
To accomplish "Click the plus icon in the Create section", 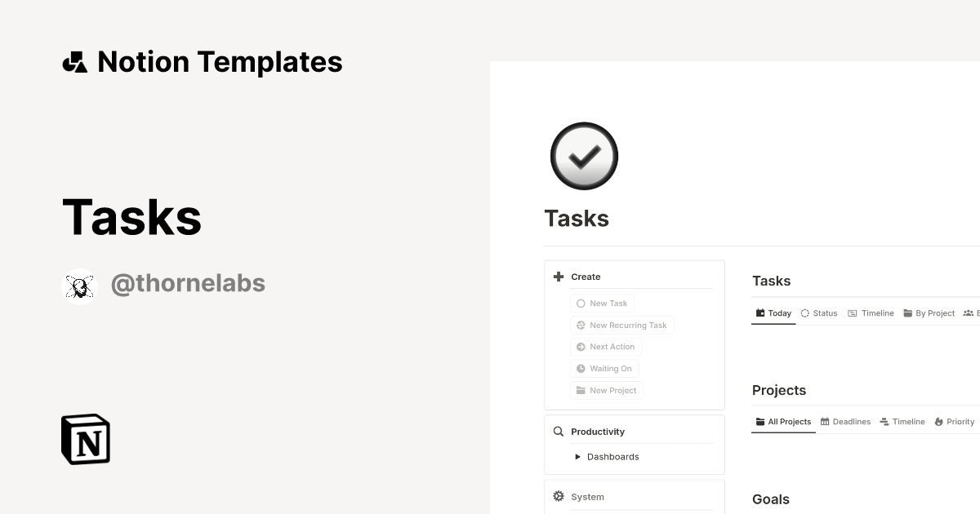I will (x=559, y=276).
